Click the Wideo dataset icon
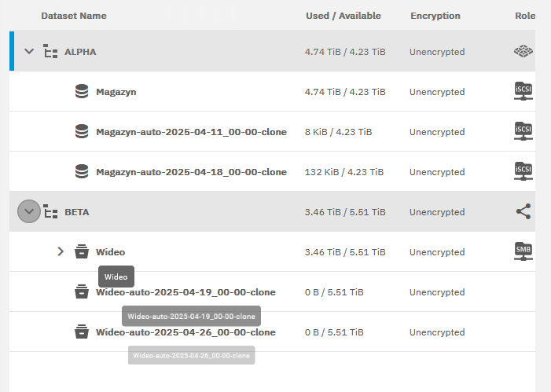The height and width of the screenshot is (392, 551). pyautogui.click(x=82, y=252)
